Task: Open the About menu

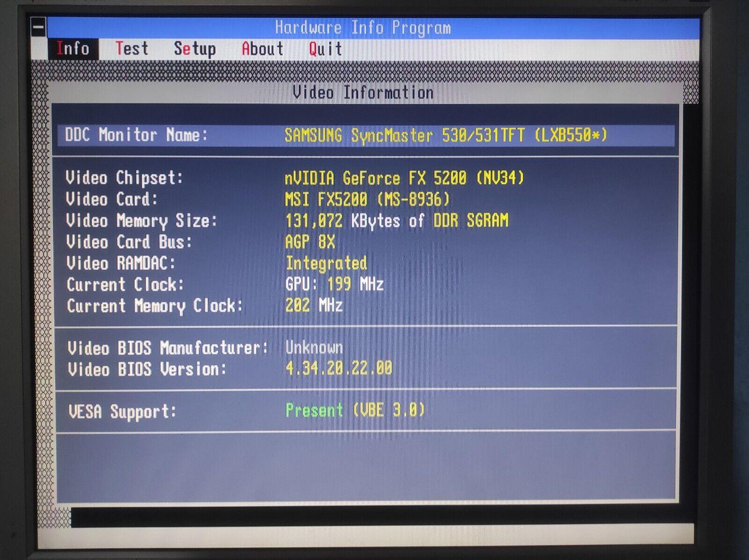Action: [262, 49]
